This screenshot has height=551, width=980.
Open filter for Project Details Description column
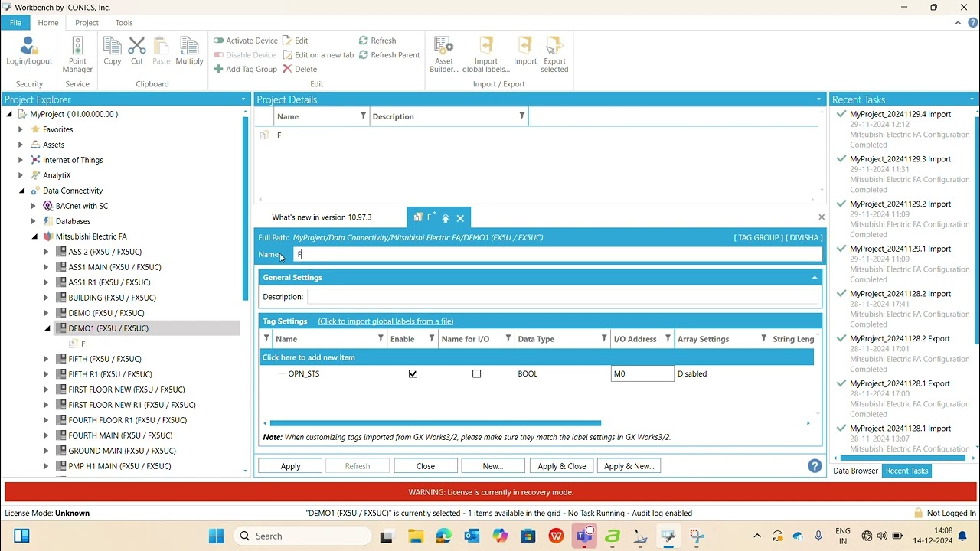click(522, 116)
